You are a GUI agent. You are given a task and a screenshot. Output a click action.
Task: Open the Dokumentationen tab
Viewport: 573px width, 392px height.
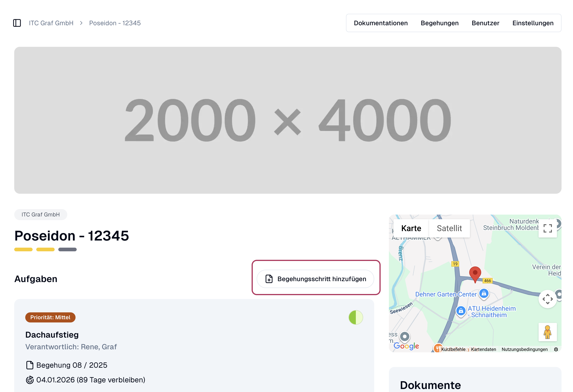(x=381, y=23)
